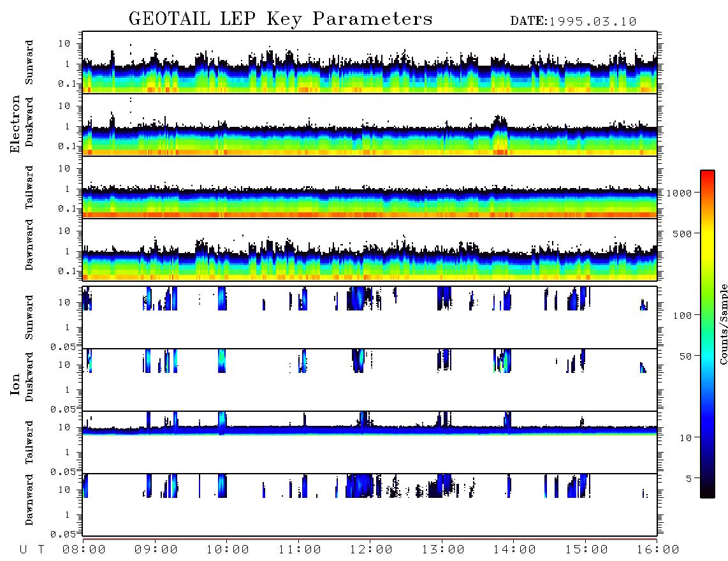Click the '15:00' time axis label

pos(586,550)
